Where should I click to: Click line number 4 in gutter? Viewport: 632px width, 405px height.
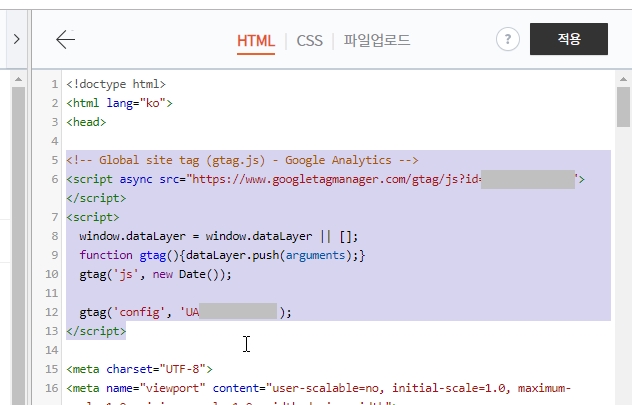[x=55, y=141]
